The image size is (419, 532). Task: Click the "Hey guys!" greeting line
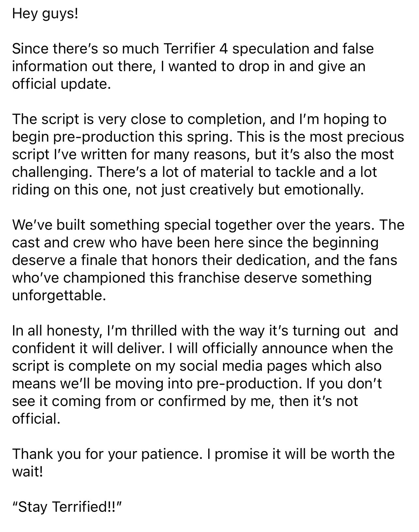pos(45,15)
